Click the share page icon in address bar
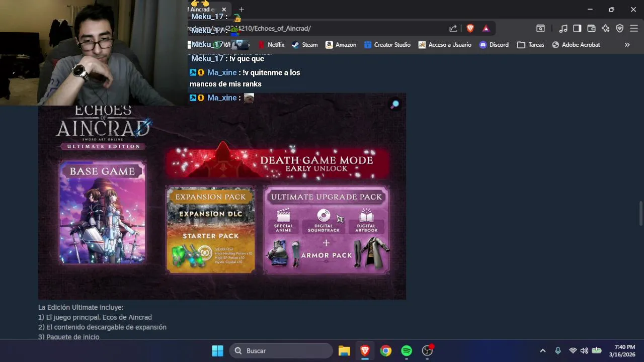Viewport: 644px width, 362px height. 453,29
